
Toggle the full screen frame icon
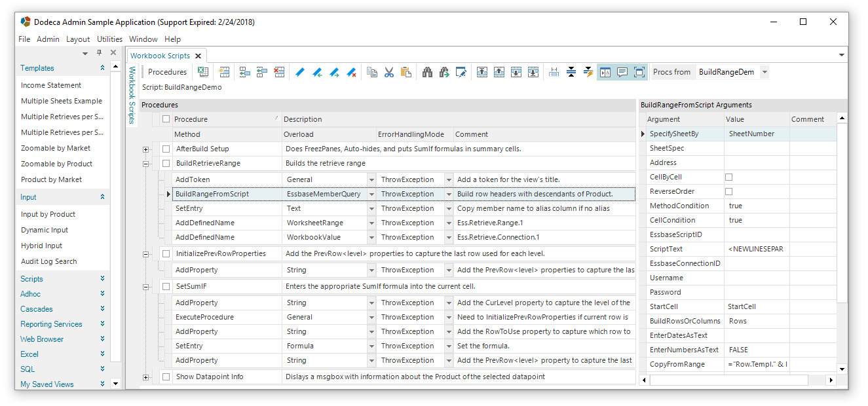tap(639, 72)
